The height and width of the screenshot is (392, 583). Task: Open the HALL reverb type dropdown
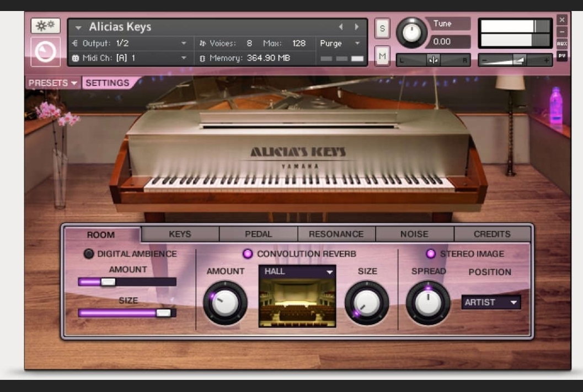click(x=297, y=272)
